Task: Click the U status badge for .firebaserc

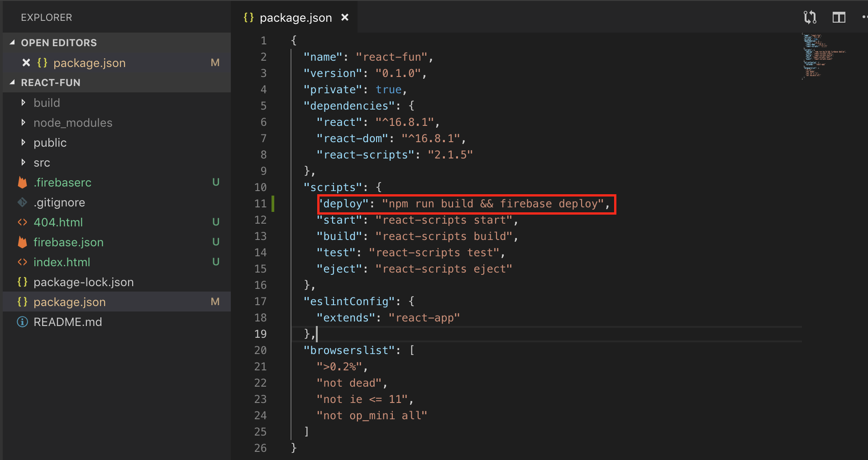Action: point(216,182)
